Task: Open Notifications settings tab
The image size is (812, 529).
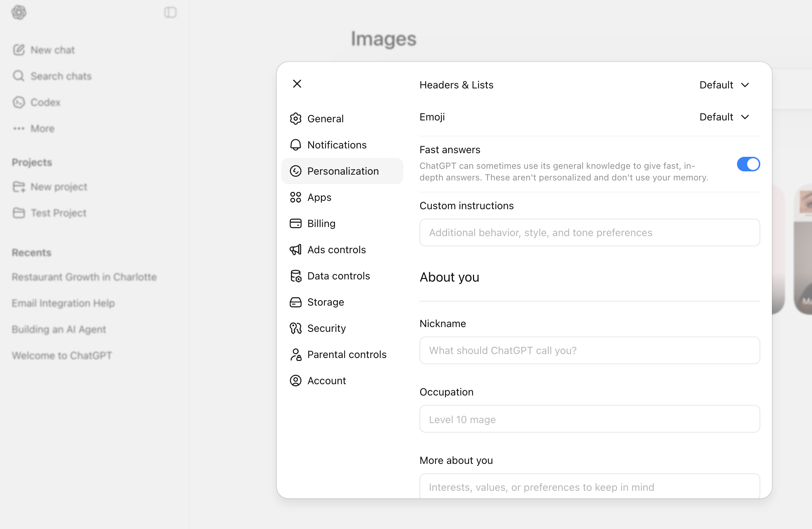Action: click(x=342, y=145)
